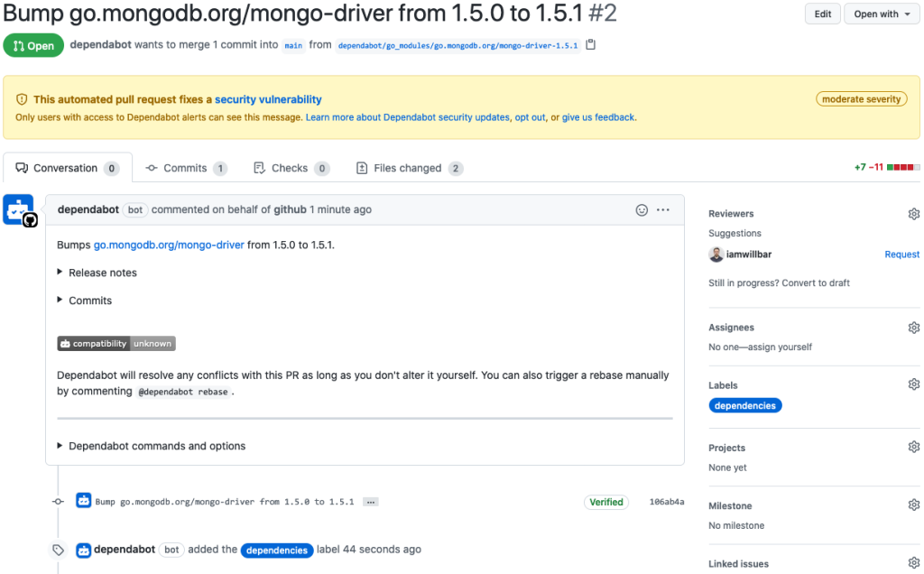
Task: Copy the branch name with the clipboard icon
Action: pos(591,42)
